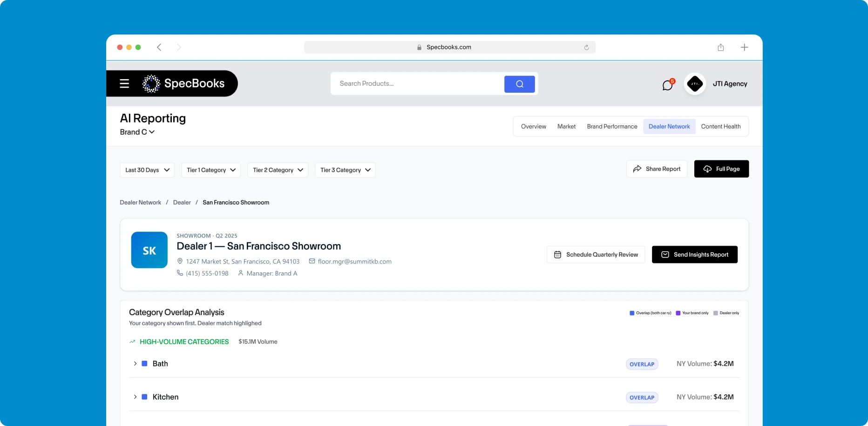Open the Tier 3 Category dropdown
The width and height of the screenshot is (868, 426).
[x=345, y=170]
